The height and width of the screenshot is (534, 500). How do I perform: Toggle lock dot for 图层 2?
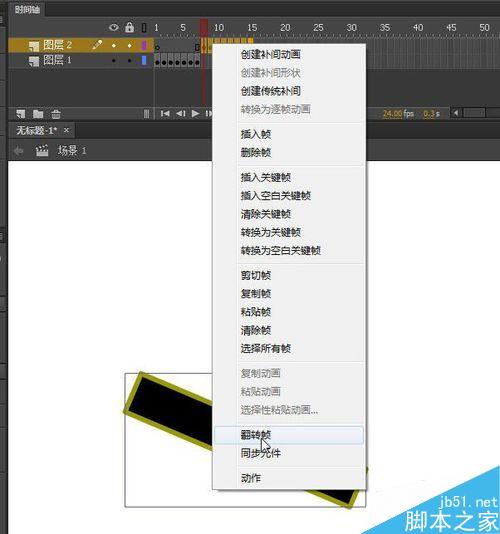click(x=129, y=45)
